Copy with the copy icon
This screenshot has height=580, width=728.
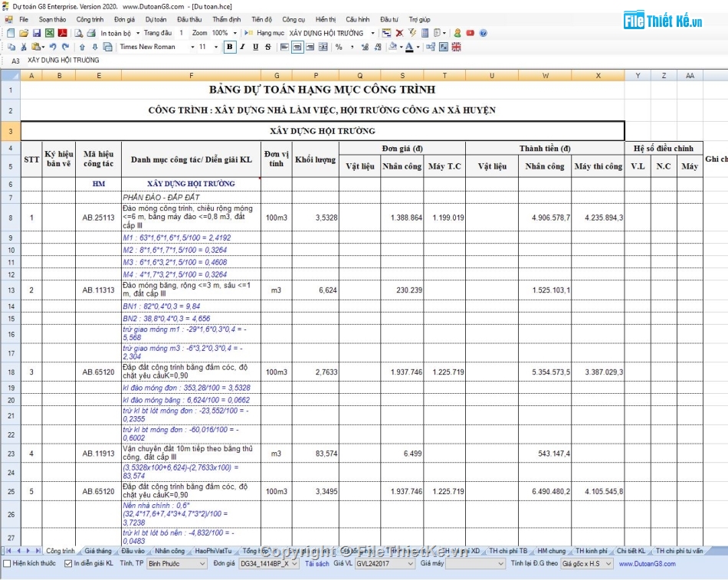(11, 47)
